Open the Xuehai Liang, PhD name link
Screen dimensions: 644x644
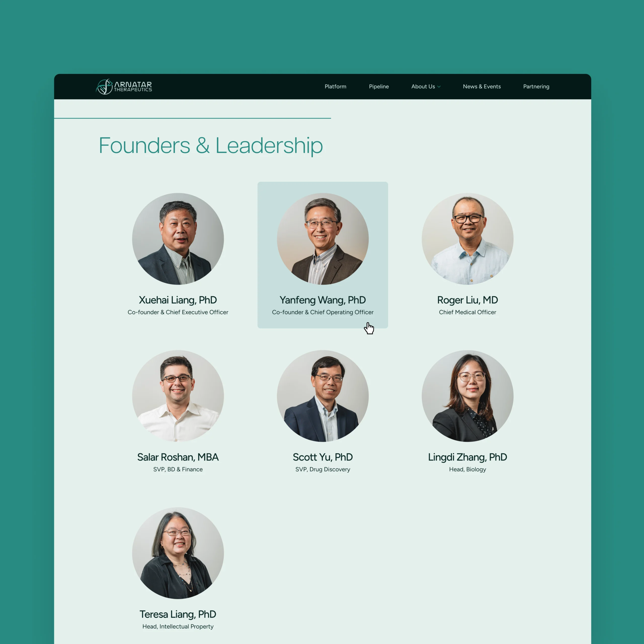[x=178, y=300]
